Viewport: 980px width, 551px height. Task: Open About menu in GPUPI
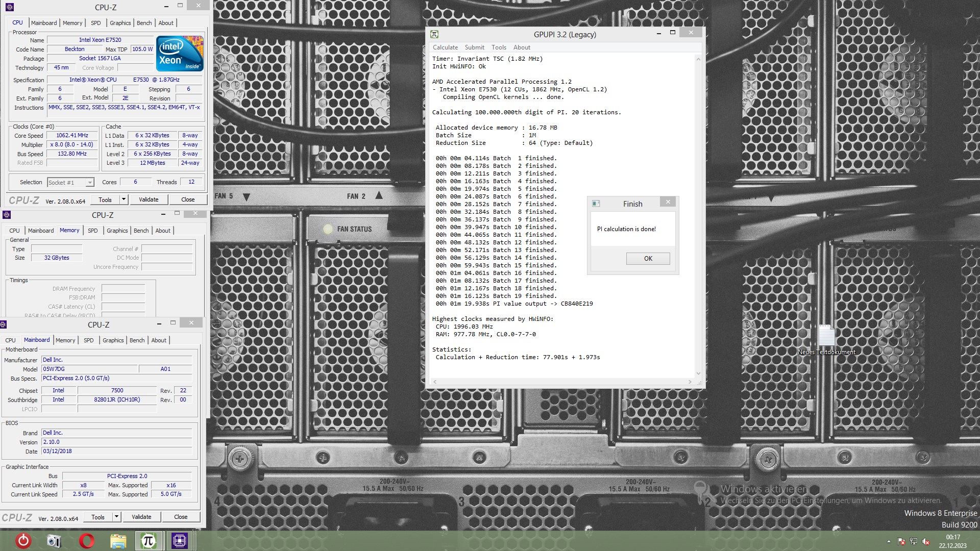pyautogui.click(x=522, y=47)
